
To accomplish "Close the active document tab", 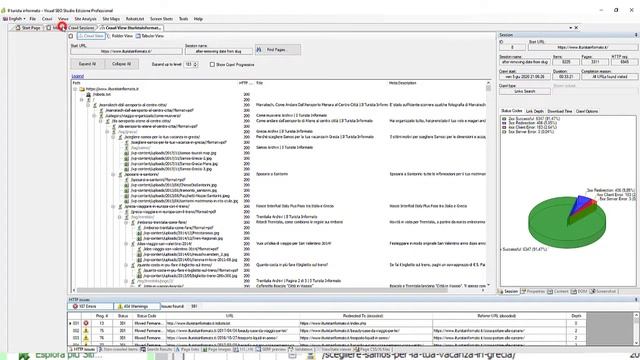I will [576, 28].
